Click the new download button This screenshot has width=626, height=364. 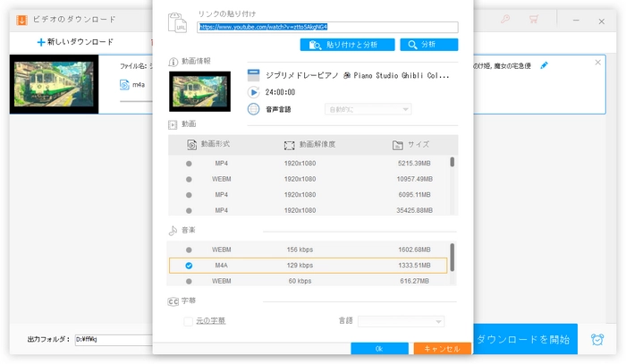coord(75,42)
